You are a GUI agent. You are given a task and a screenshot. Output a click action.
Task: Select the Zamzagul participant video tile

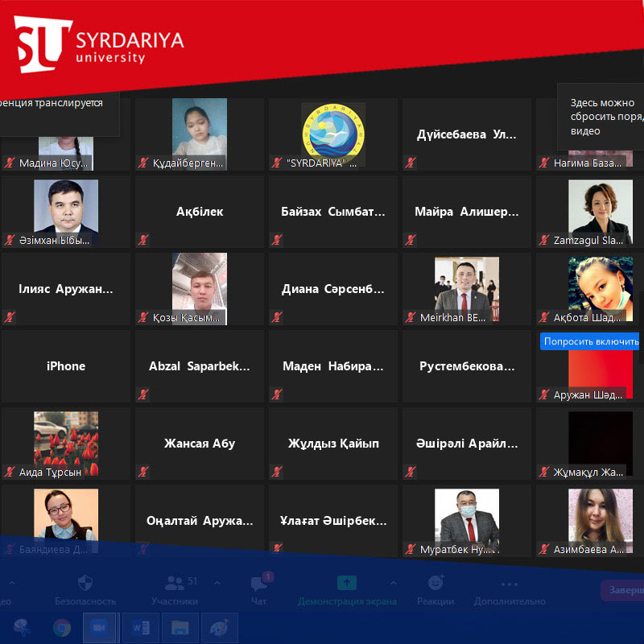(600, 208)
